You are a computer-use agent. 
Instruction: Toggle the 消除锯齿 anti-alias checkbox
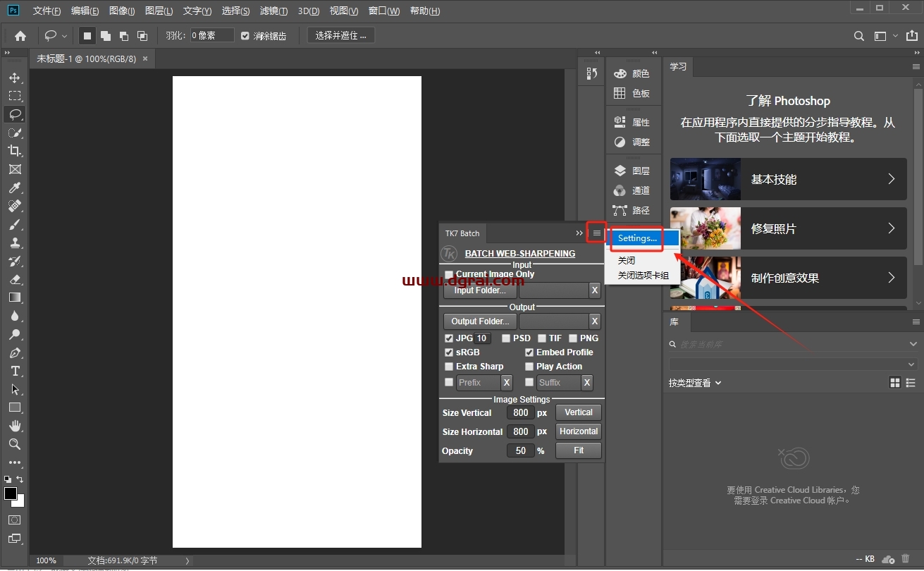coord(245,36)
